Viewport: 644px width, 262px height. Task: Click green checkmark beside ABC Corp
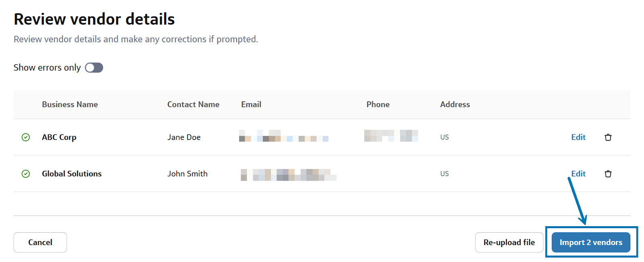pyautogui.click(x=26, y=137)
